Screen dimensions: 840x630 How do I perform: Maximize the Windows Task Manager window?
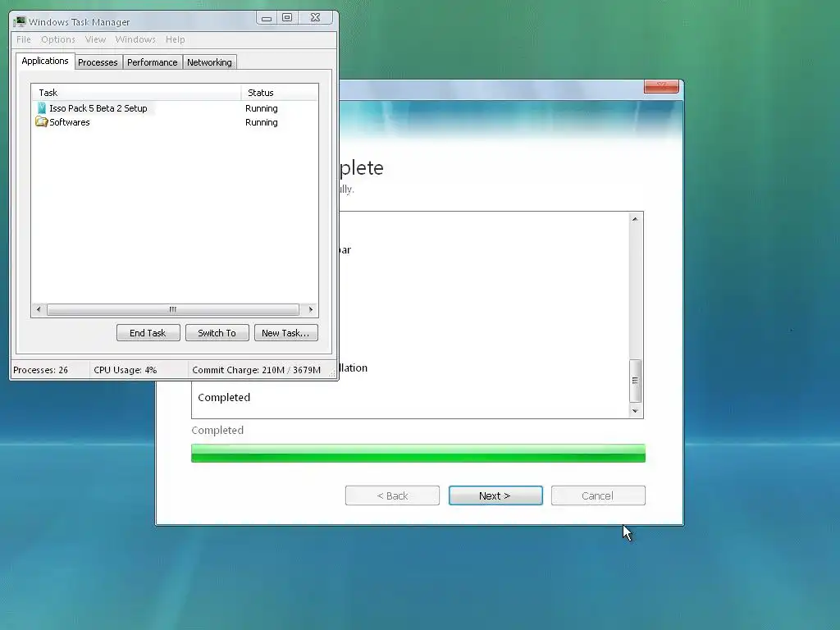(287, 18)
